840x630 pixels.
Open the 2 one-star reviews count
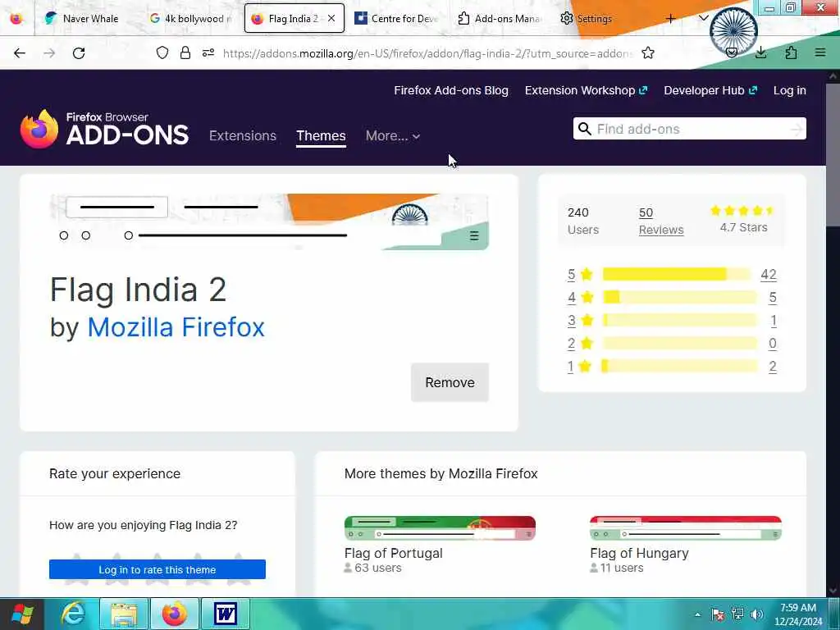pos(773,367)
